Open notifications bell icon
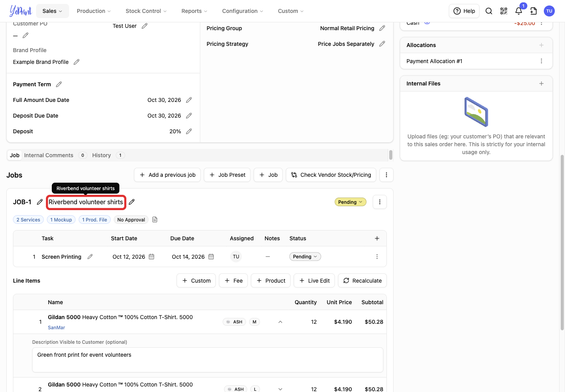This screenshot has height=392, width=565. 519,11
